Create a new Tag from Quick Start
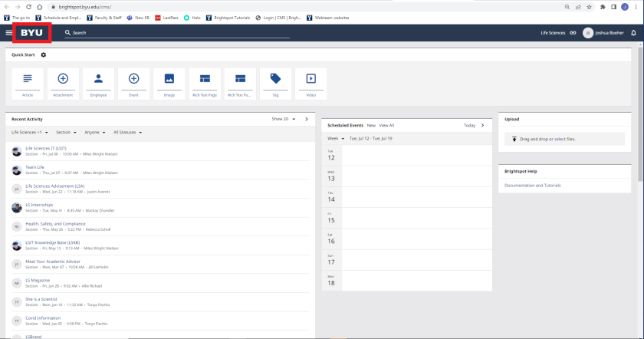 [x=275, y=84]
